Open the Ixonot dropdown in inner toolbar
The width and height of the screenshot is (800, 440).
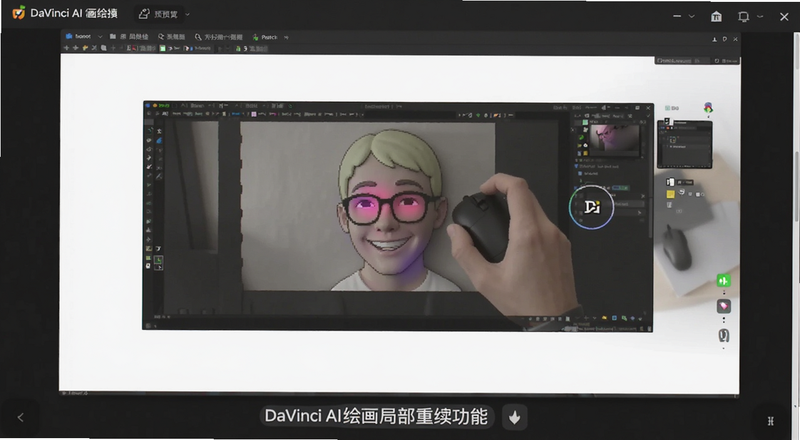coord(84,36)
